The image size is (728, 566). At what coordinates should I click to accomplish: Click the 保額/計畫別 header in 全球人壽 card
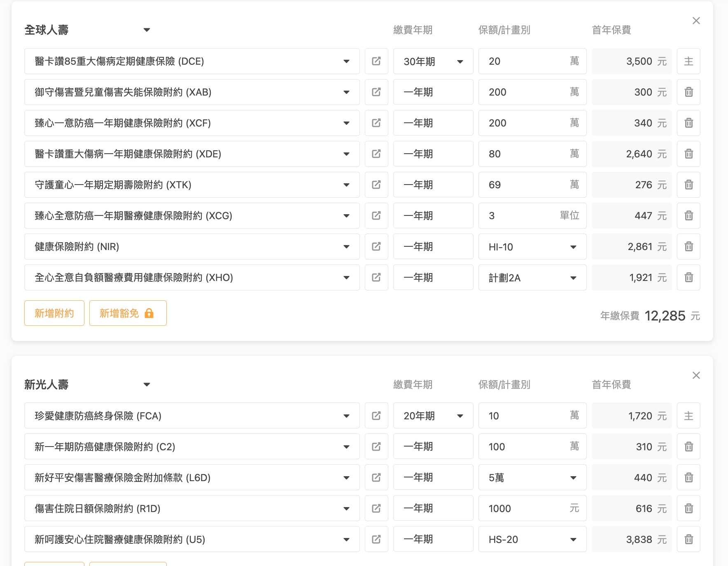pos(504,30)
